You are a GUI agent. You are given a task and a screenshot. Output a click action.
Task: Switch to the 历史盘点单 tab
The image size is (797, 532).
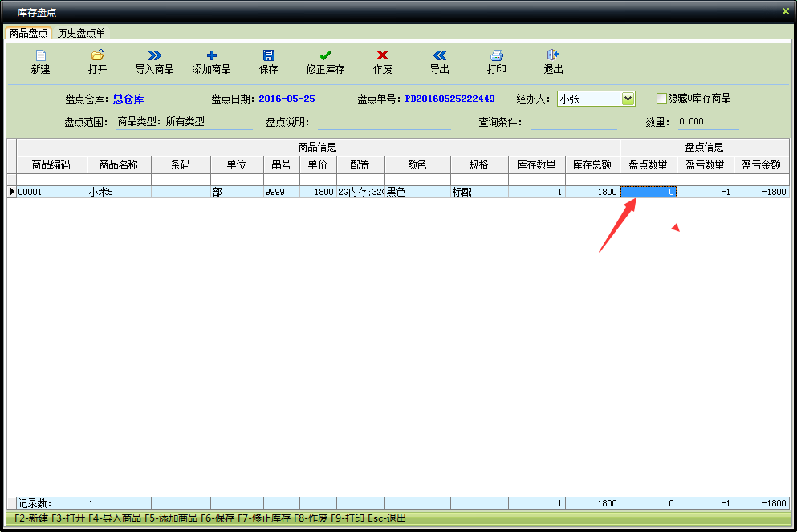pyautogui.click(x=81, y=33)
